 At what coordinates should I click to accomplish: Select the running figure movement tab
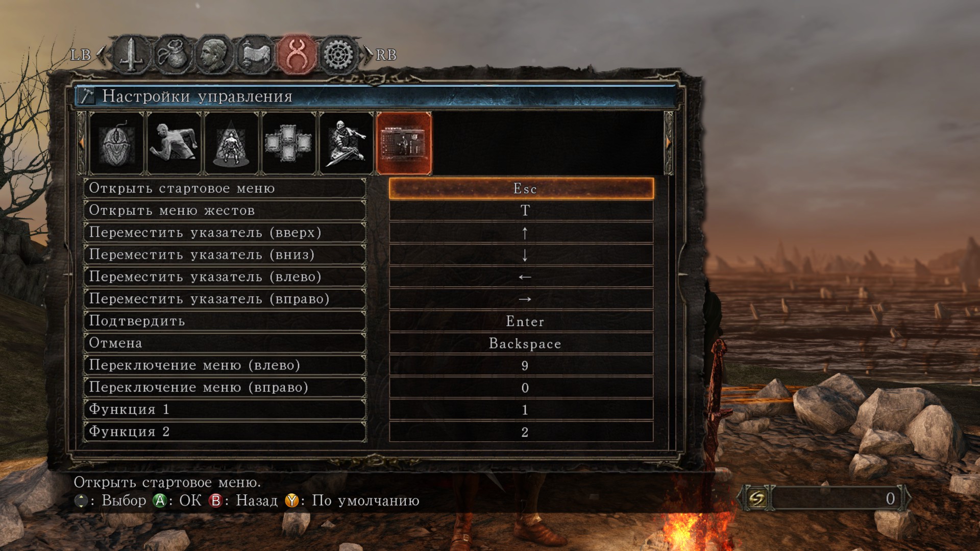coord(174,143)
